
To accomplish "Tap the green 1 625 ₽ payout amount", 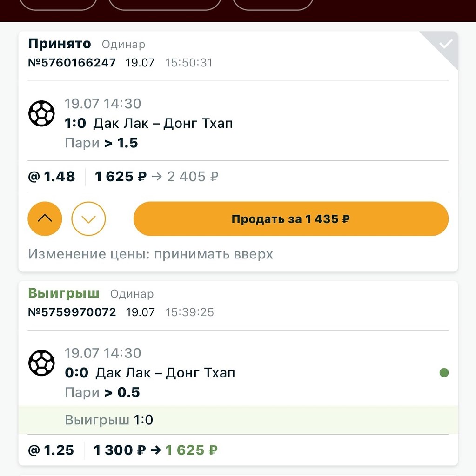I will point(192,450).
